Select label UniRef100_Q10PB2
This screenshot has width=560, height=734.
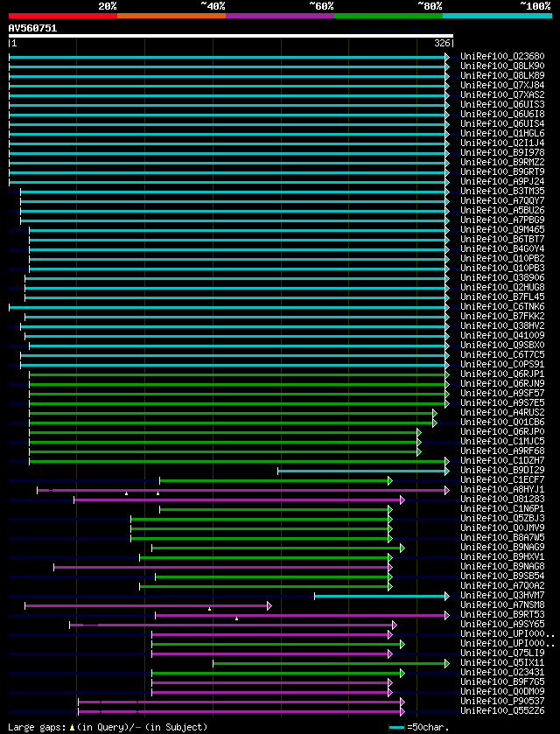click(x=502, y=258)
